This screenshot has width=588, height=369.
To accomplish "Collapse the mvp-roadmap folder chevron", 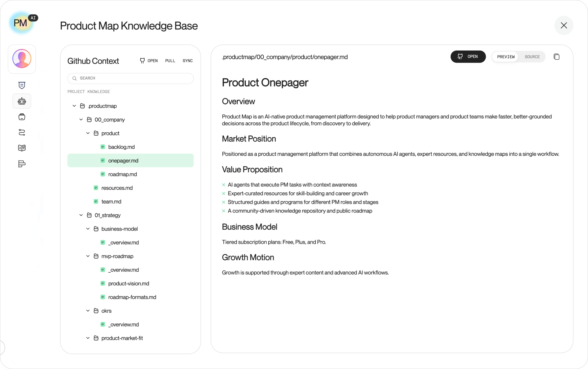I will click(x=88, y=256).
